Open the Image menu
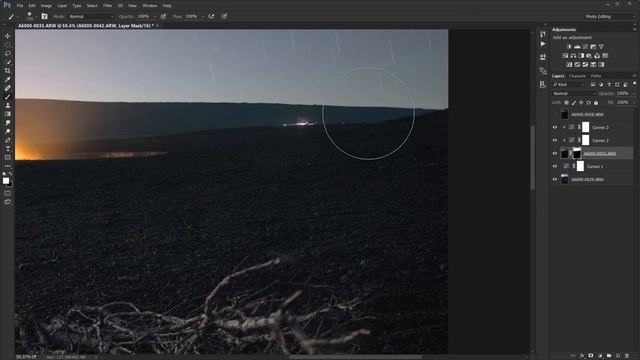The image size is (640, 360). click(46, 6)
